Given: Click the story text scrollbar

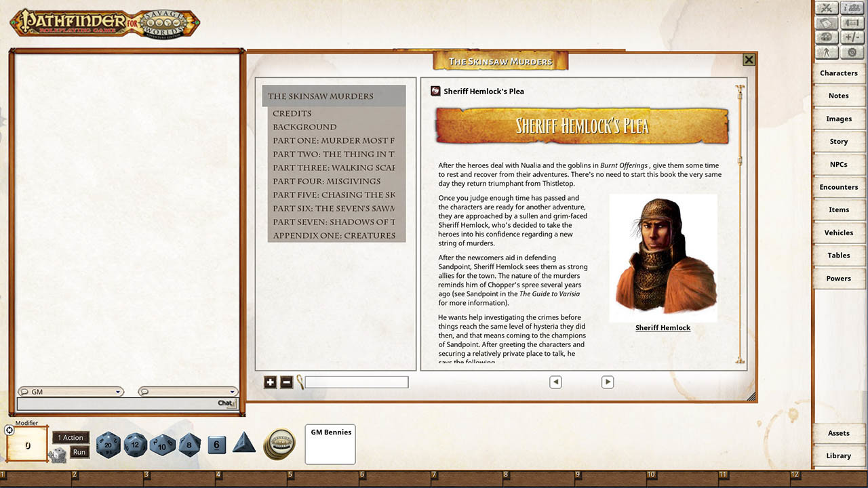Looking at the screenshot, I should 740,224.
